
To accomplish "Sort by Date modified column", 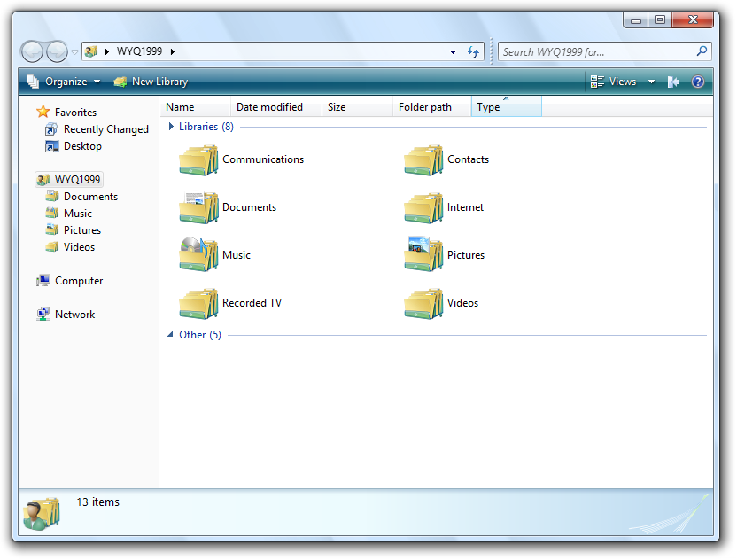I will pos(269,107).
